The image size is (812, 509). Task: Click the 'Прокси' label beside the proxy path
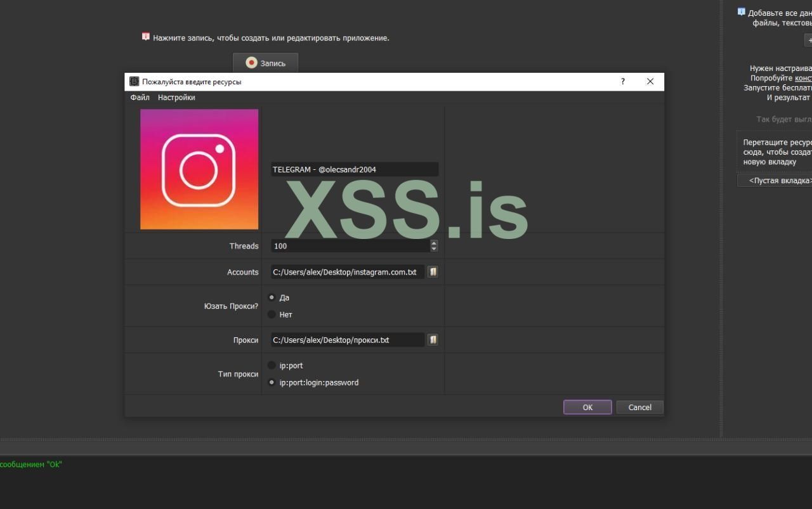(x=246, y=340)
